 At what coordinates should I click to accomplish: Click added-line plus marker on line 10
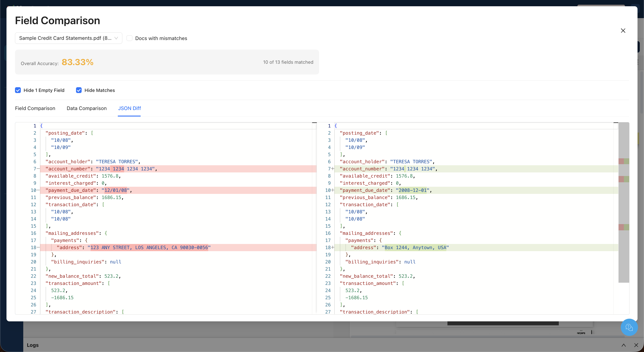point(333,190)
